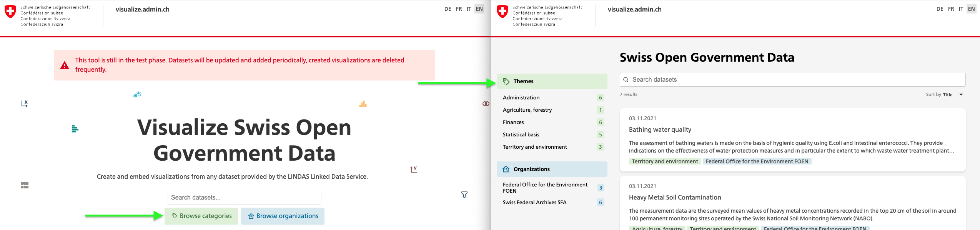
Task: Select the Organizations section header
Action: [552, 169]
